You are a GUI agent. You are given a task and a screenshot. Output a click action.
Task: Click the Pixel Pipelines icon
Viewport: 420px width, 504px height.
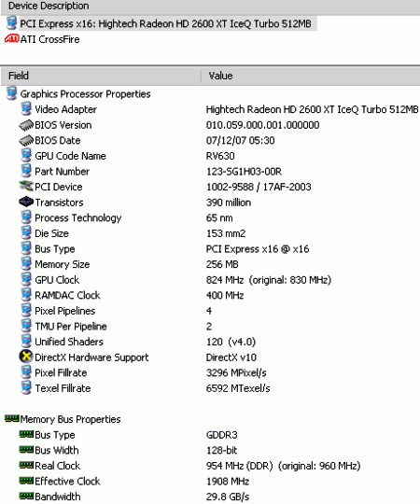pos(26,311)
